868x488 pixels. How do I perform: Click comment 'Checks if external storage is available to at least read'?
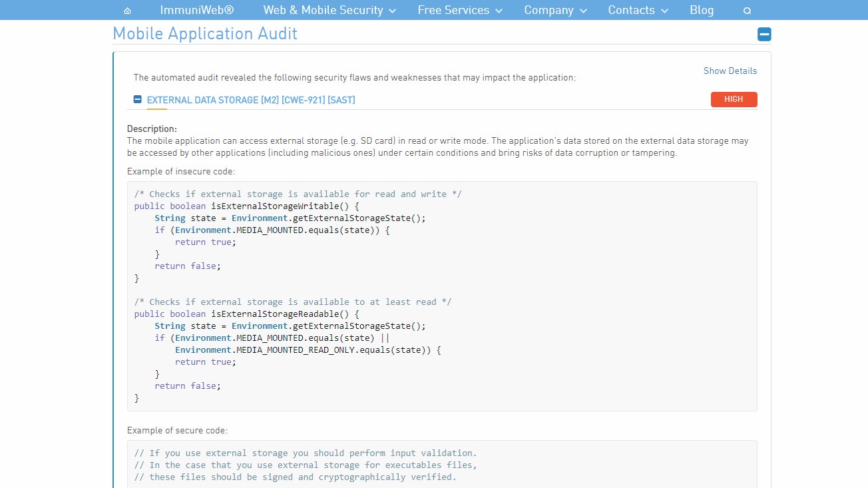pyautogui.click(x=293, y=302)
